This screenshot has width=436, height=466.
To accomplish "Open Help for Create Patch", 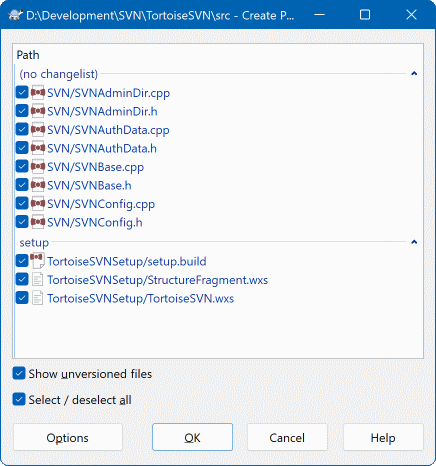I will pos(383,437).
